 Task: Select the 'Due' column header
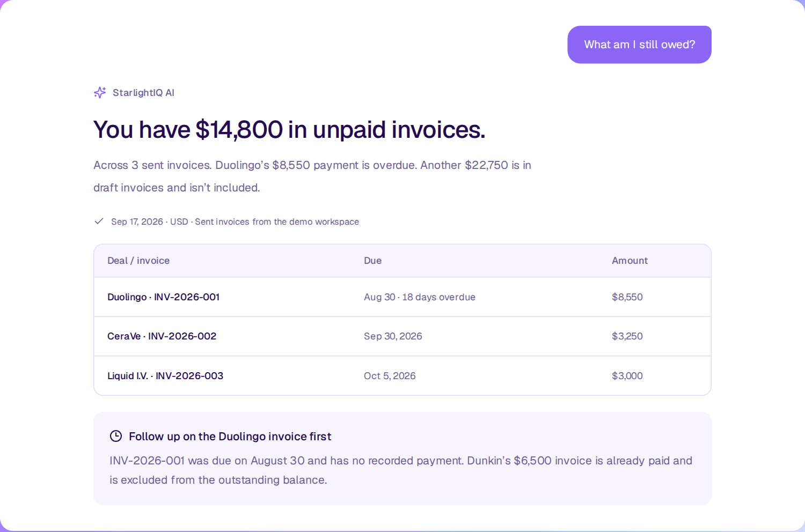(372, 261)
